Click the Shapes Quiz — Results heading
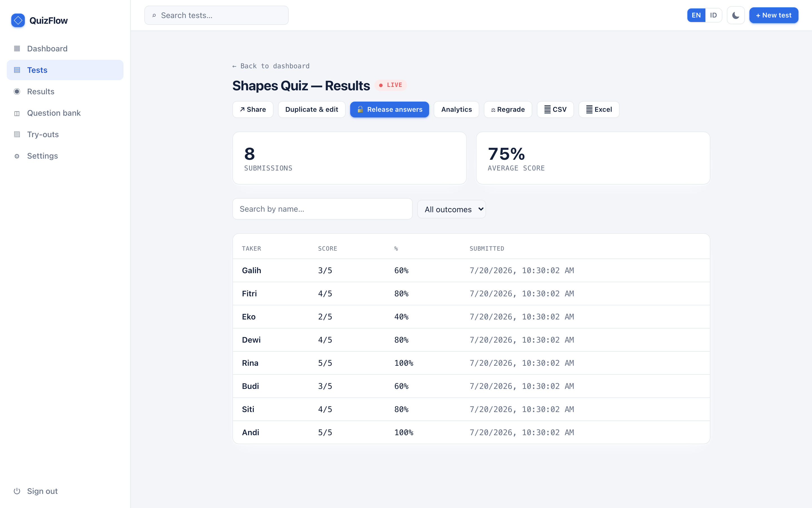The width and height of the screenshot is (812, 508). pyautogui.click(x=301, y=86)
